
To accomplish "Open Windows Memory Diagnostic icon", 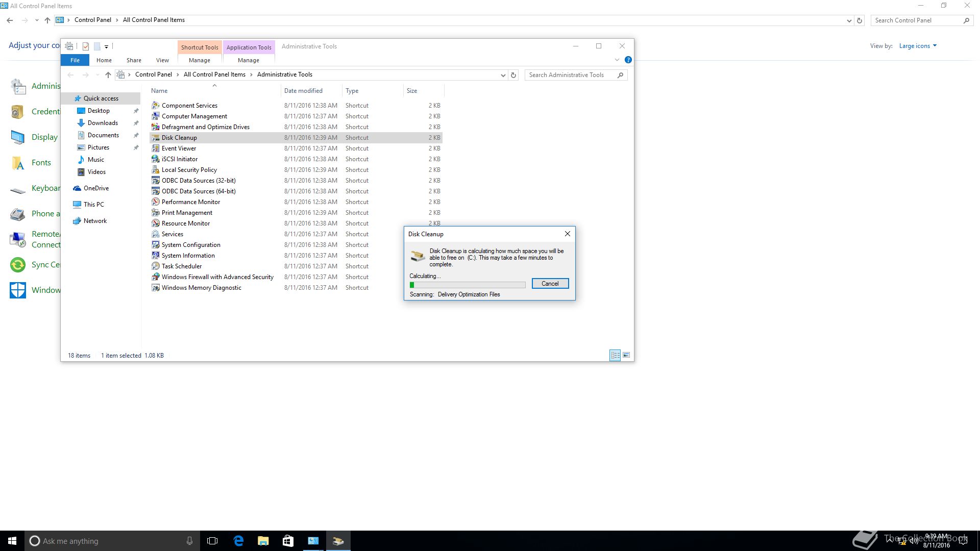I will [156, 287].
